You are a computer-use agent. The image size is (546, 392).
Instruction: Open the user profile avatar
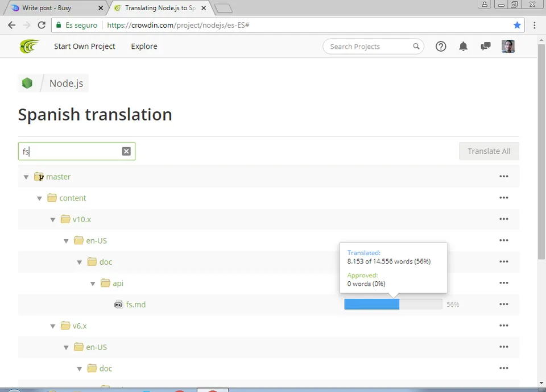pyautogui.click(x=508, y=46)
